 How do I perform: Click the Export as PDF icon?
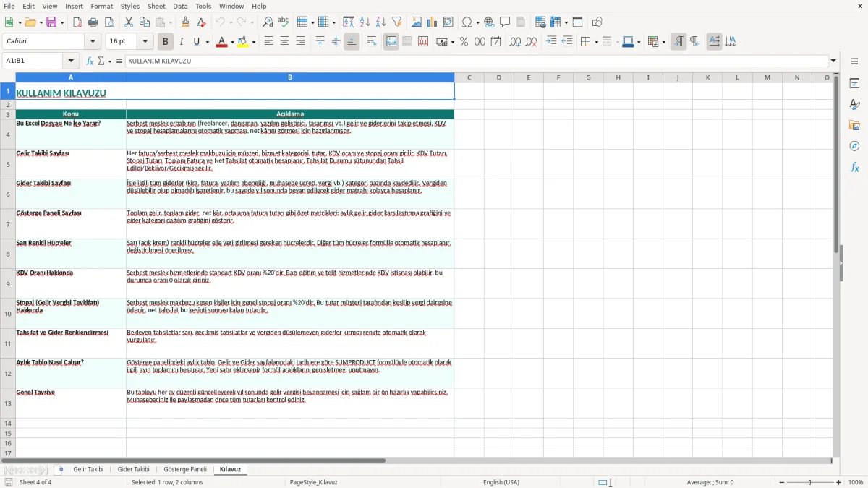[77, 22]
